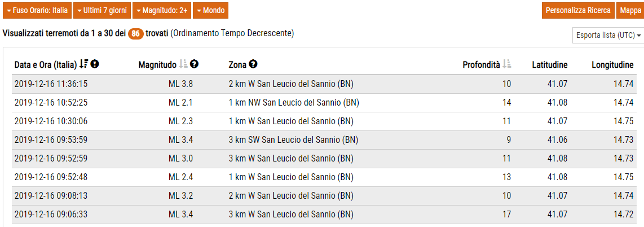This screenshot has width=644, height=227.
Task: Open the Zona help question mark icon
Action: point(253,64)
